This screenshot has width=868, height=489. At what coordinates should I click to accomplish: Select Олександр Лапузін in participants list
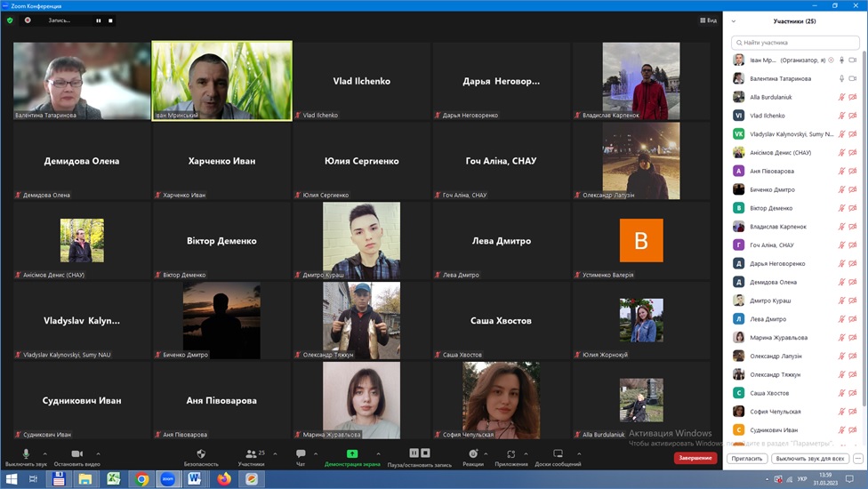[x=795, y=357]
